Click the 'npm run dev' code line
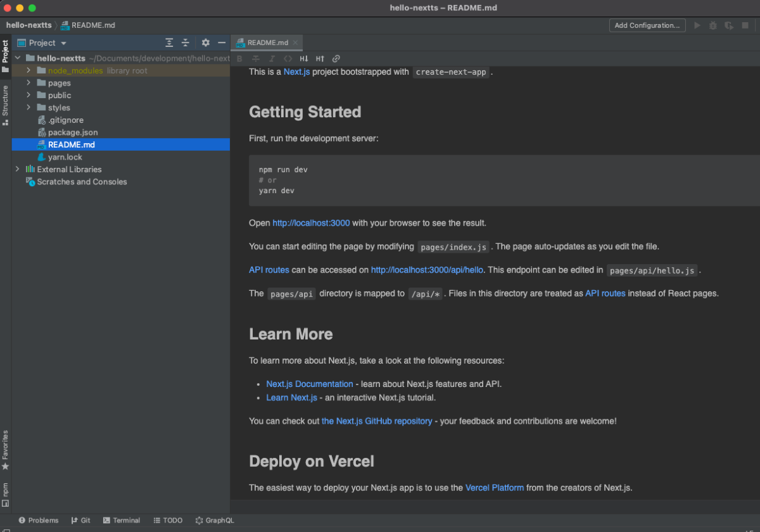This screenshot has width=760, height=532. click(x=283, y=170)
